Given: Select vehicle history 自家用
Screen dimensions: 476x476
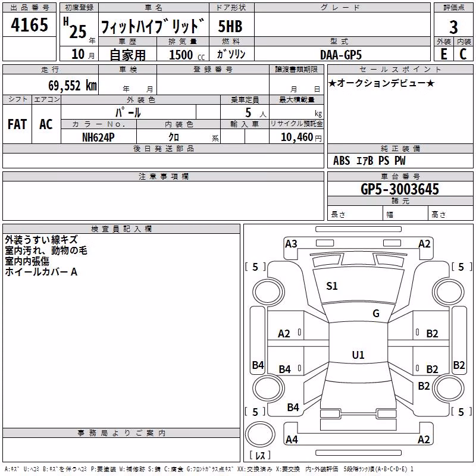Looking at the screenshot, I should pyautogui.click(x=127, y=55).
